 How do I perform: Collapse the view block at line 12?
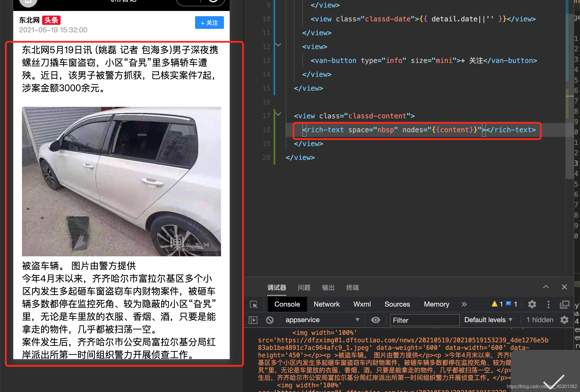[278, 45]
